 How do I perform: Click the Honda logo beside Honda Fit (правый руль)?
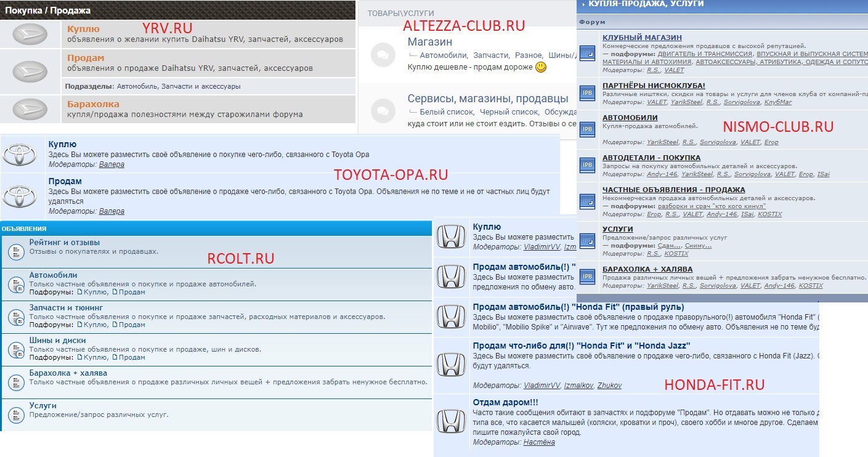click(x=452, y=317)
